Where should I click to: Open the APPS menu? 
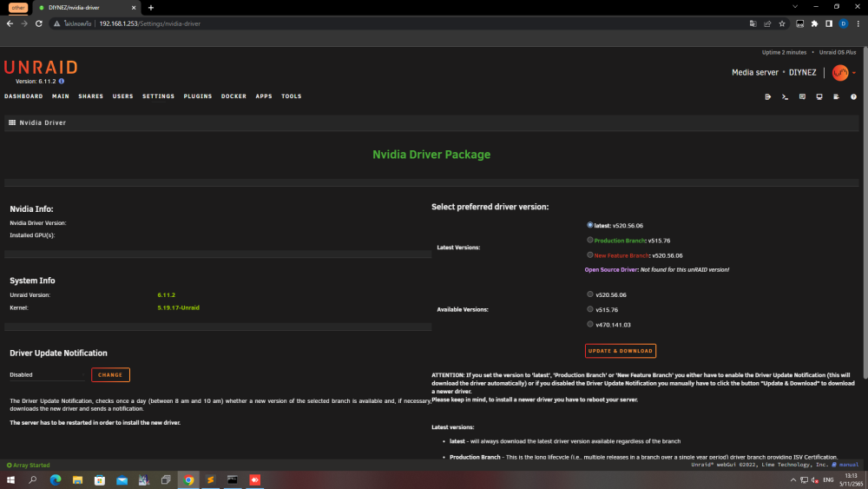click(264, 96)
